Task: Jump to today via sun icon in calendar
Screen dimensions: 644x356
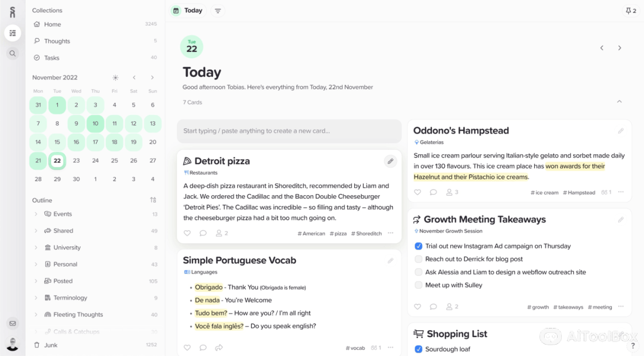Action: (115, 78)
